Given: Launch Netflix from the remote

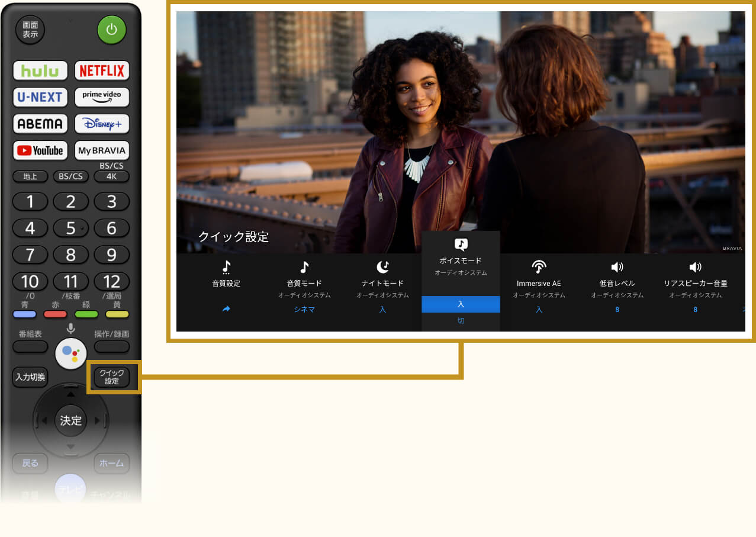Looking at the screenshot, I should pos(102,71).
